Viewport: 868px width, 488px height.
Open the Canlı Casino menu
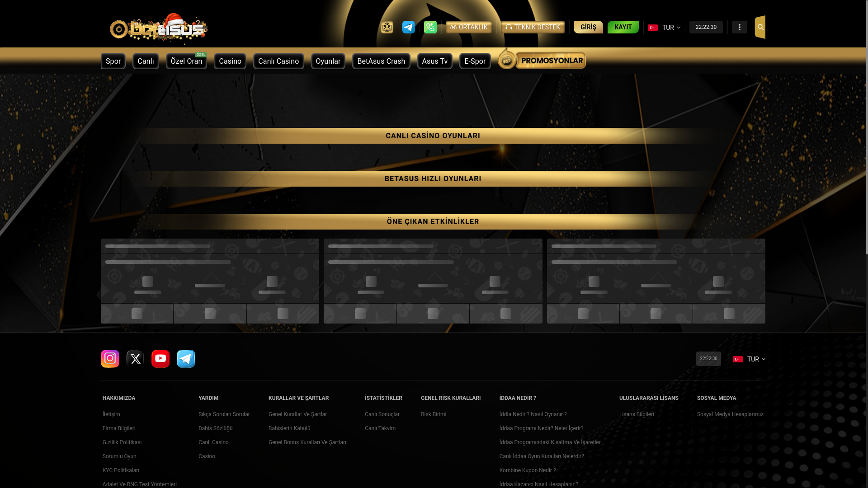[278, 61]
